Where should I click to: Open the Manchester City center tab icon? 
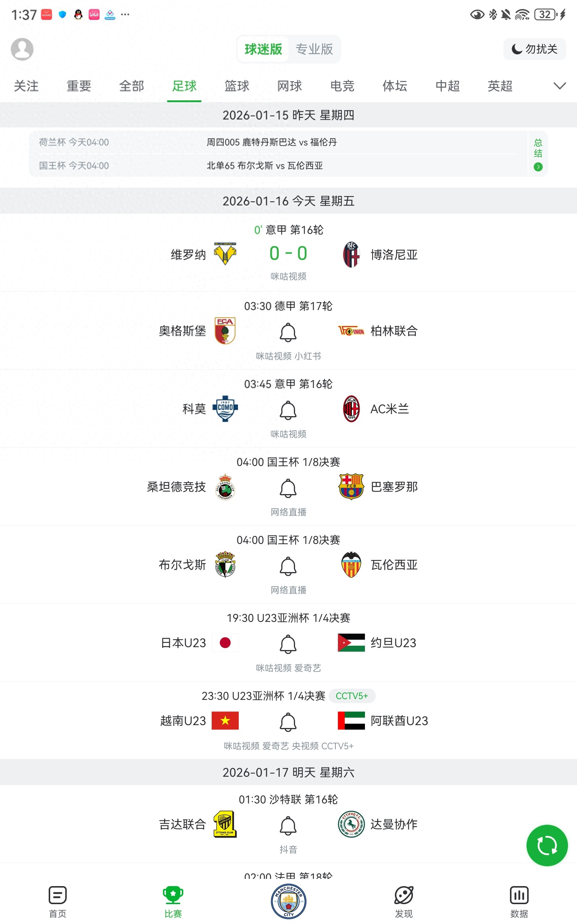coord(288,901)
